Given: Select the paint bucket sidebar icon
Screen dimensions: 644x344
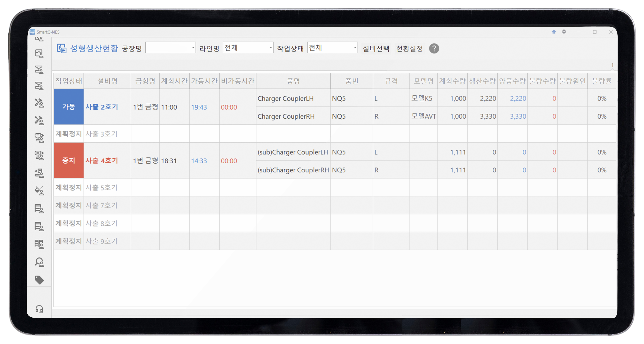Looking at the screenshot, I should click(39, 190).
